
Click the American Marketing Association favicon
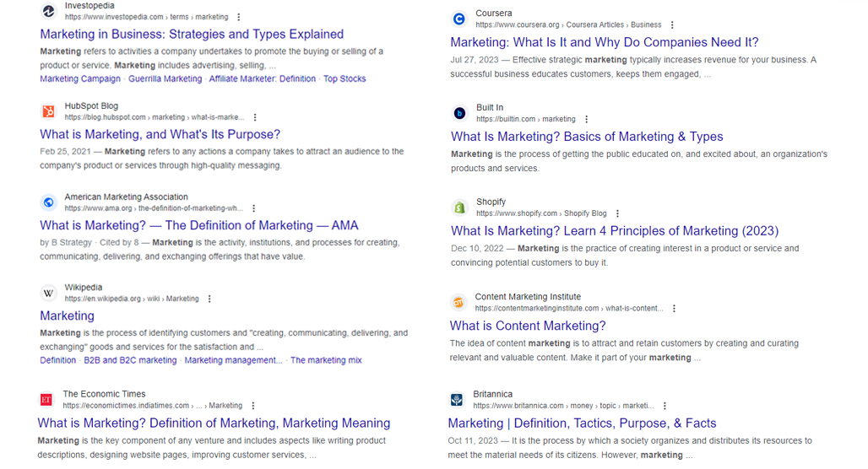[x=49, y=202]
